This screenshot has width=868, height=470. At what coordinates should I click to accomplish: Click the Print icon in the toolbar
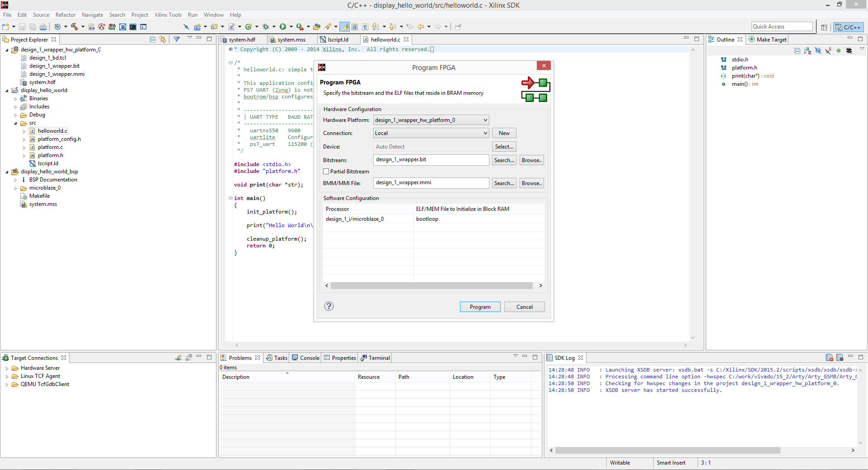pos(43,27)
